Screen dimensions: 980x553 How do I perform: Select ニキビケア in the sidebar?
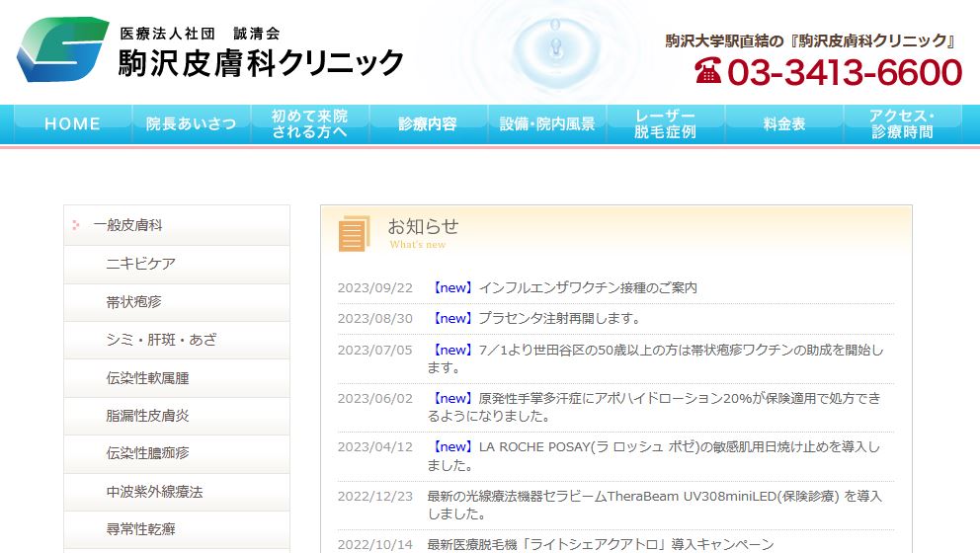(x=140, y=264)
